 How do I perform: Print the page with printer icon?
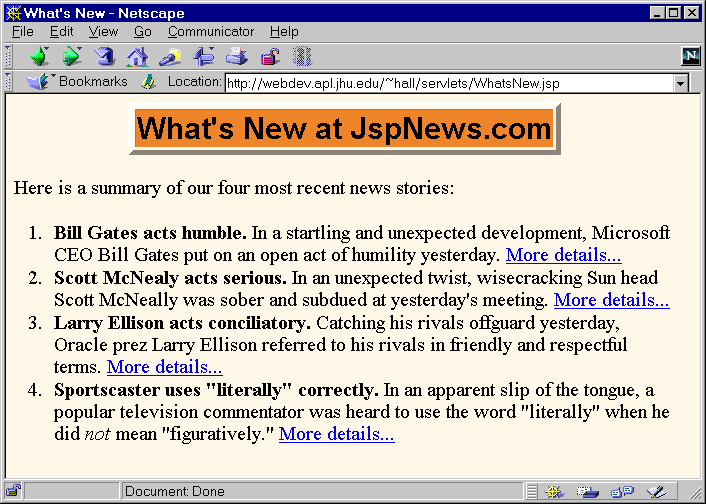(x=236, y=57)
